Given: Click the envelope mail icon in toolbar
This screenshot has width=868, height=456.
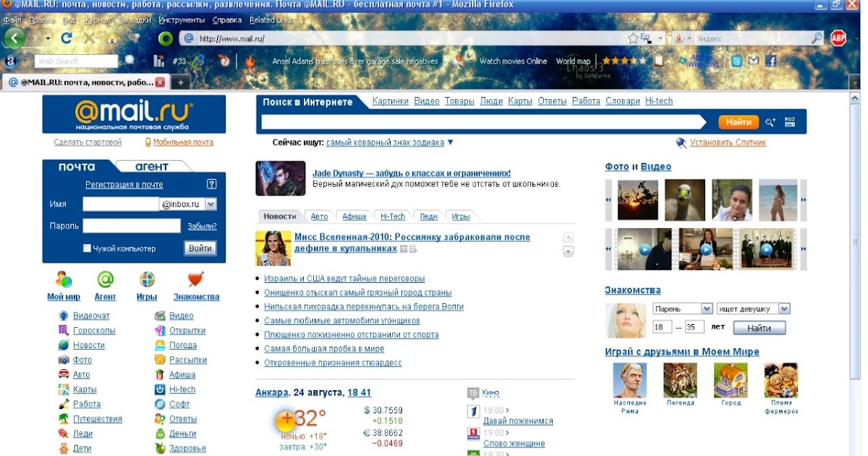Looking at the screenshot, I should [754, 62].
